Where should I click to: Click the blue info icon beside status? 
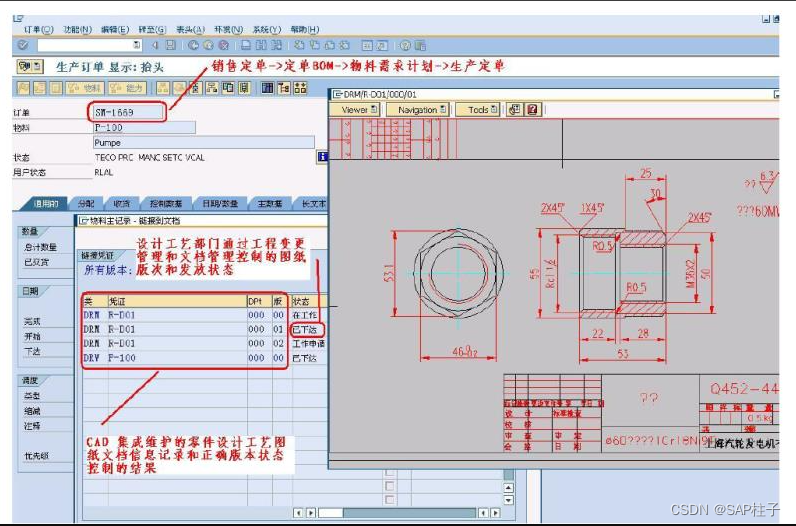click(x=322, y=157)
